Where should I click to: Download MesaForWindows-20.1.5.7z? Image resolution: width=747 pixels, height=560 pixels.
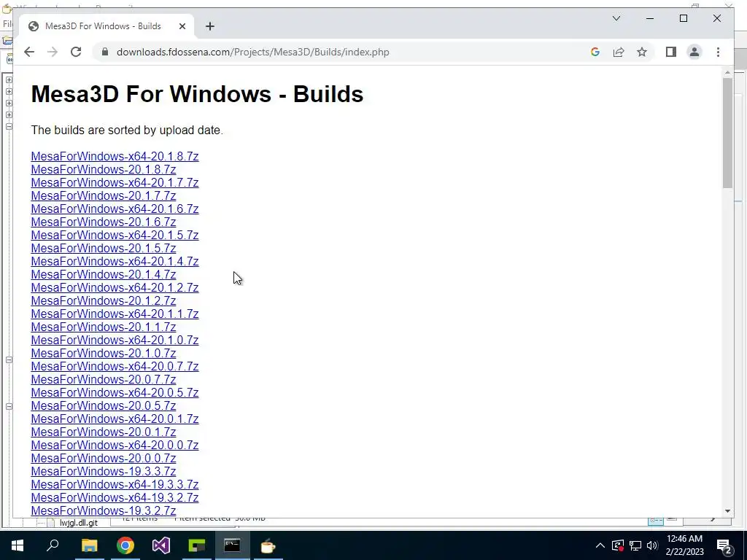pyautogui.click(x=104, y=248)
